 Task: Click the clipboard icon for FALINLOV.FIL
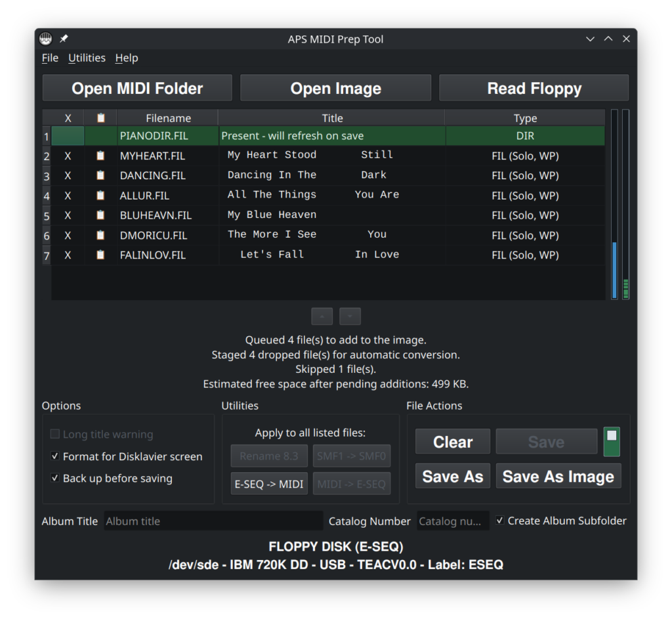click(100, 255)
